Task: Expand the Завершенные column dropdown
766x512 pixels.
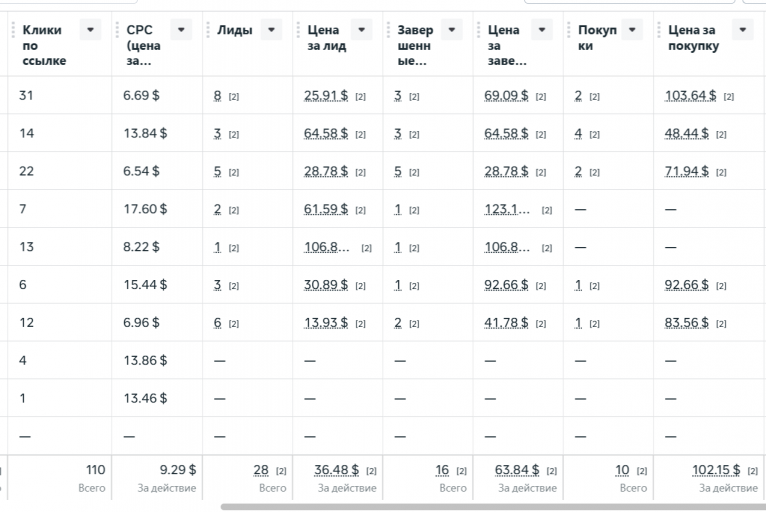Action: [x=451, y=31]
